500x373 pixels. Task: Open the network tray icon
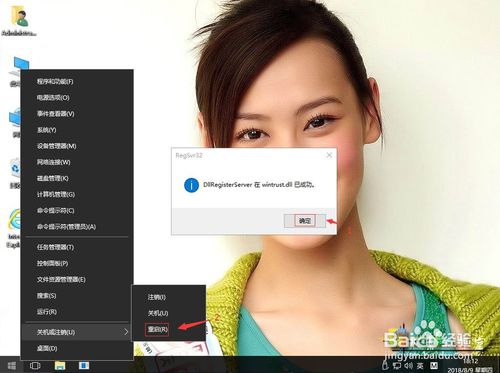pos(397,366)
